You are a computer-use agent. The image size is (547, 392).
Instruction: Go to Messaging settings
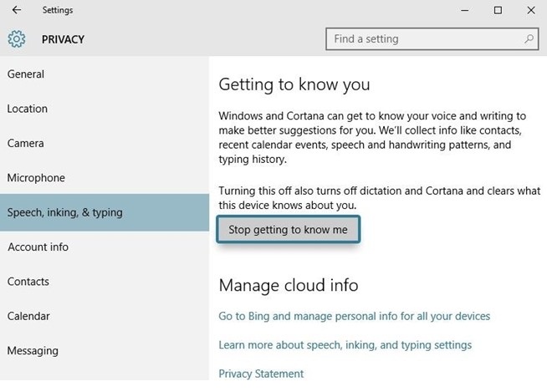(x=33, y=351)
